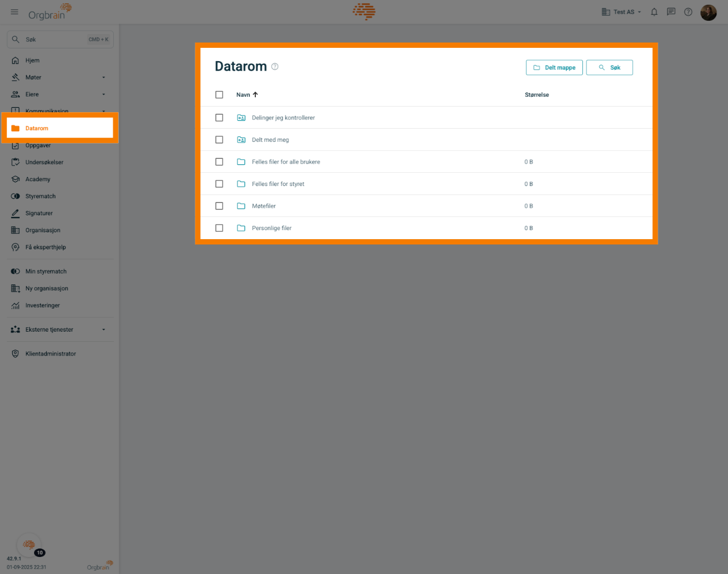Click the Delt mappe button

click(554, 67)
